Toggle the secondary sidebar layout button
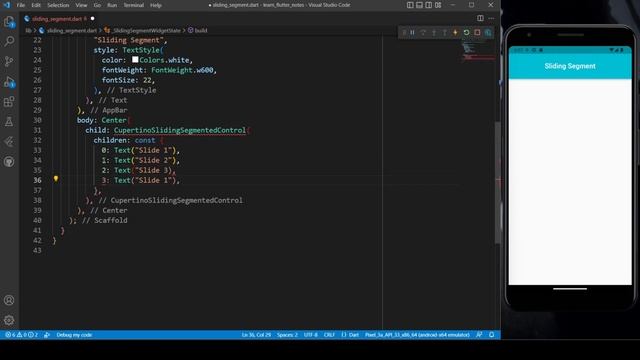 [429, 5]
